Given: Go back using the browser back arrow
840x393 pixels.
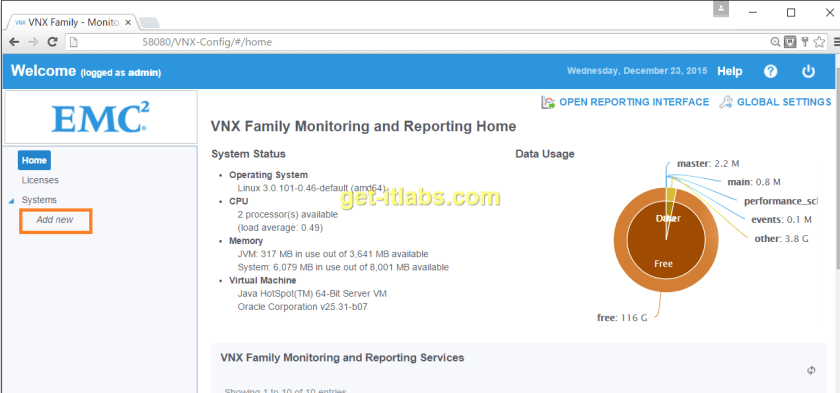Looking at the screenshot, I should point(14,42).
